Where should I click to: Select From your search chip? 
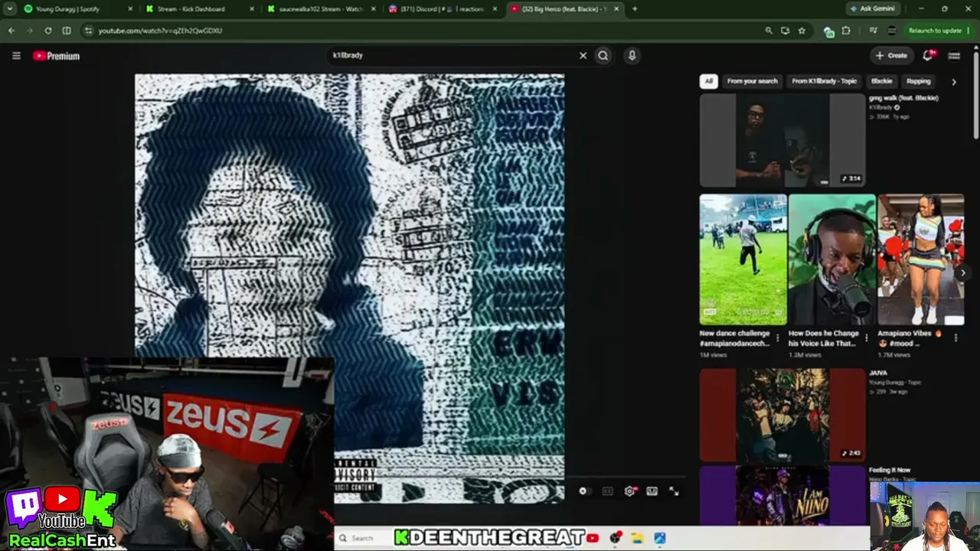coord(752,81)
